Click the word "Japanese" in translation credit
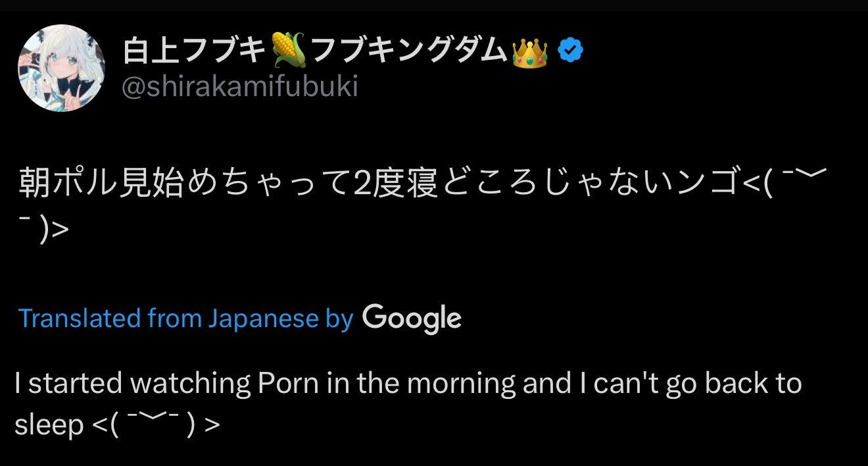The height and width of the screenshot is (466, 868). [263, 319]
